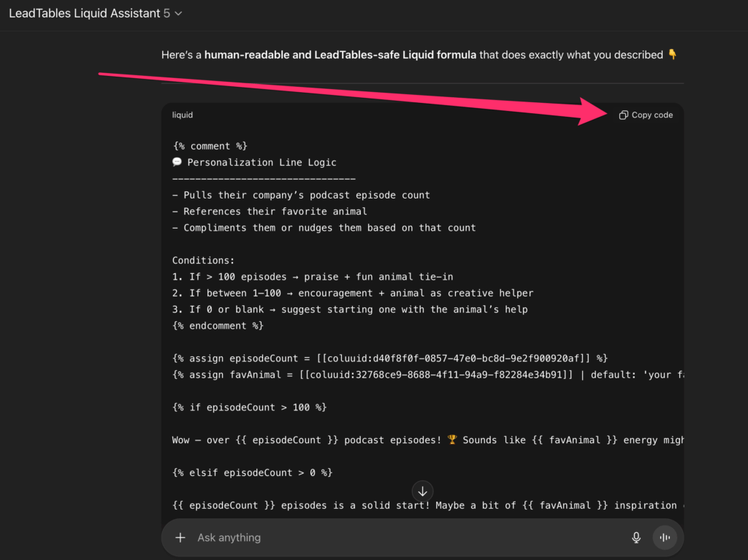The image size is (748, 560).
Task: Click the speech bubble emoji before Personalization Line Logic
Action: (x=177, y=162)
